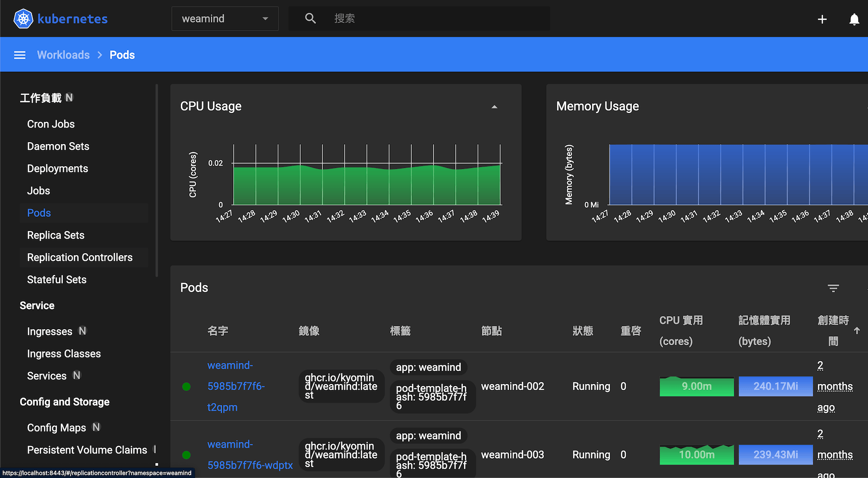Select Replication Controllers in the sidebar
This screenshot has height=478, width=868.
tap(79, 257)
